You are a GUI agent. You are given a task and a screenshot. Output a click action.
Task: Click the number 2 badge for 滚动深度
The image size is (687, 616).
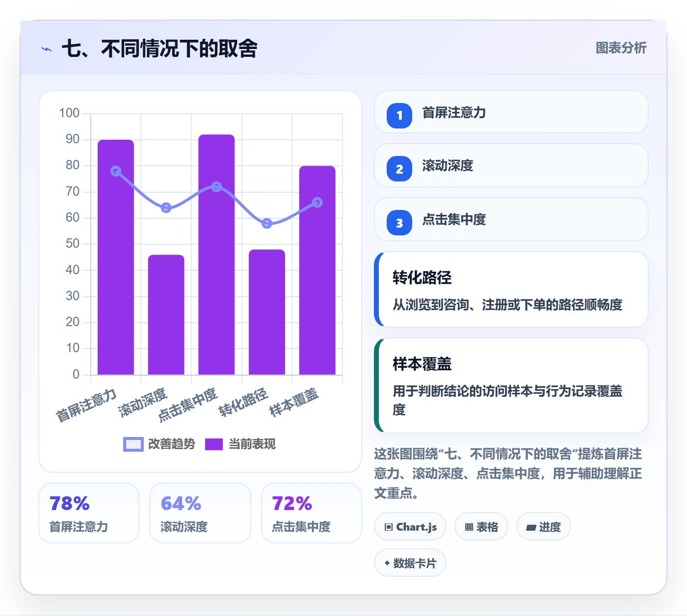click(x=399, y=169)
